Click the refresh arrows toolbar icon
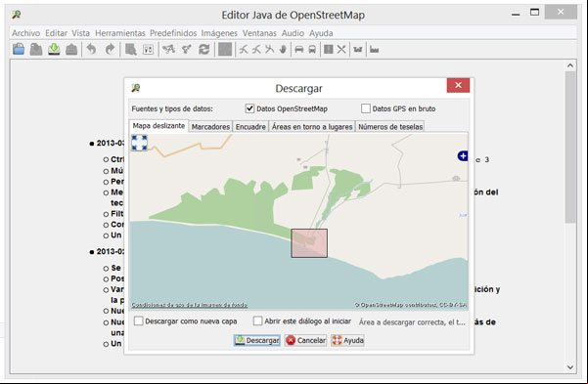Viewport: 588px width, 384px height. tap(204, 49)
